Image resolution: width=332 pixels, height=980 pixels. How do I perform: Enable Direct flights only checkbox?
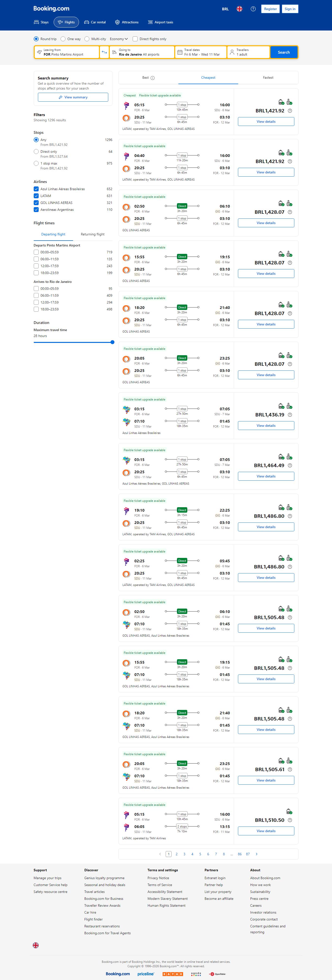click(x=135, y=39)
